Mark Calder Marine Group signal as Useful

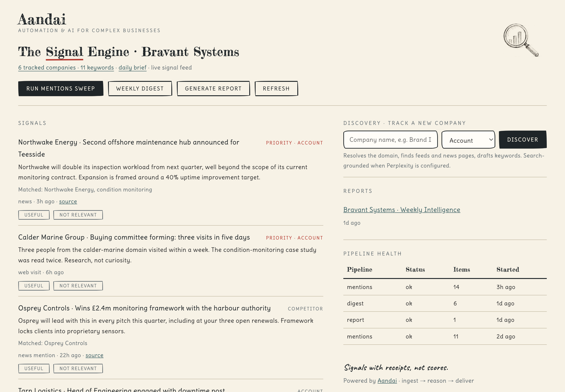(x=34, y=286)
